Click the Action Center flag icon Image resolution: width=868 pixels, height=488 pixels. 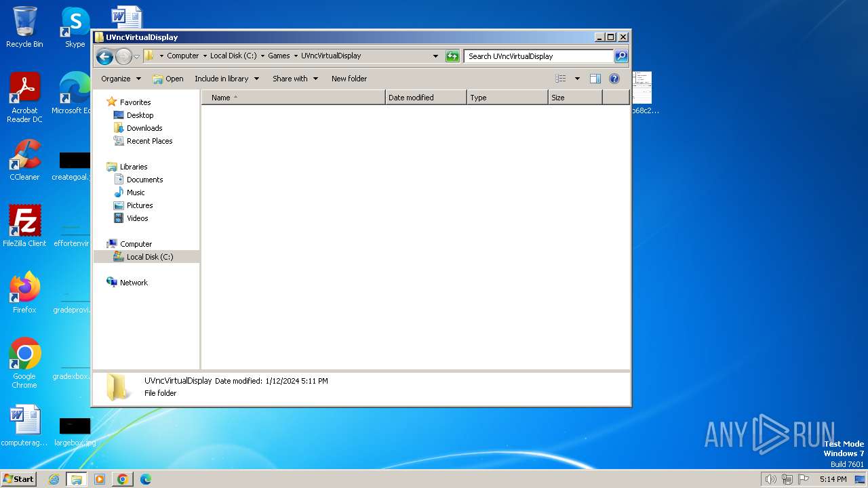804,479
